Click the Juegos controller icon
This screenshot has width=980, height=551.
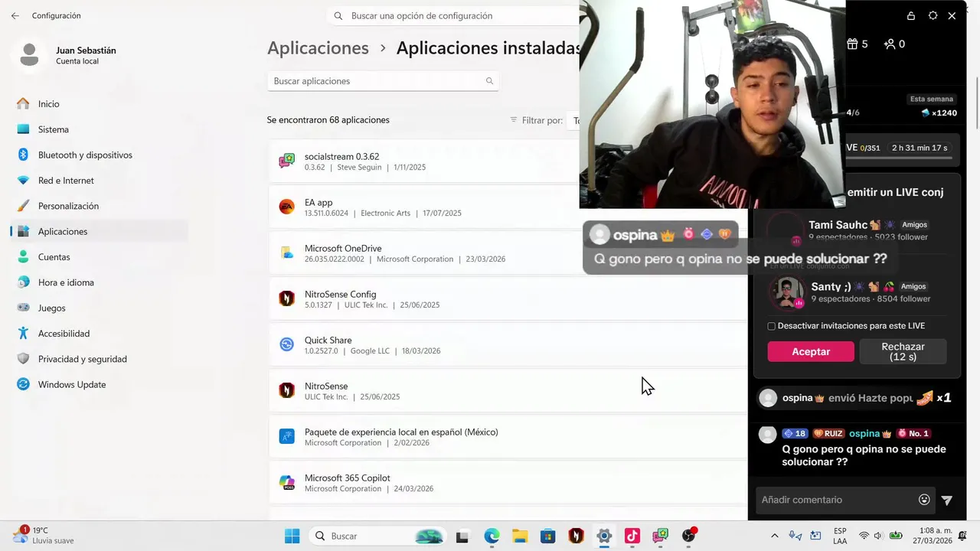(x=23, y=308)
